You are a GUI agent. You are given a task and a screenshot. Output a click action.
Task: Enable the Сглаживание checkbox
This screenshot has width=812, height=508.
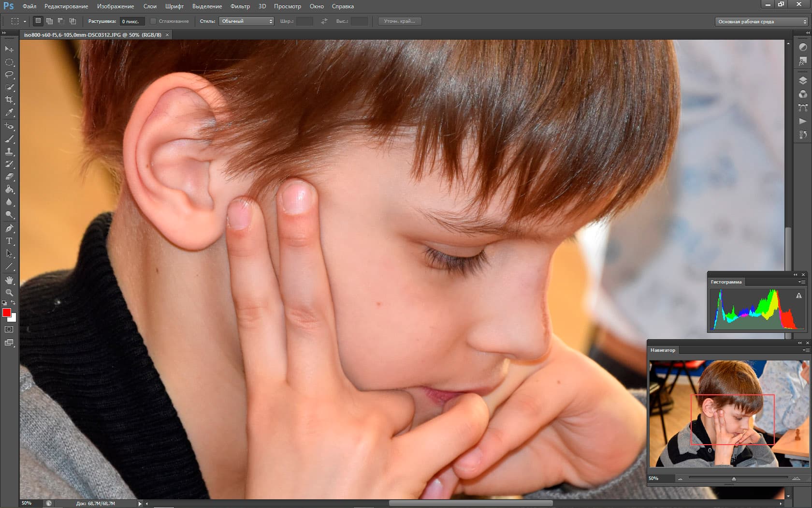click(x=153, y=21)
